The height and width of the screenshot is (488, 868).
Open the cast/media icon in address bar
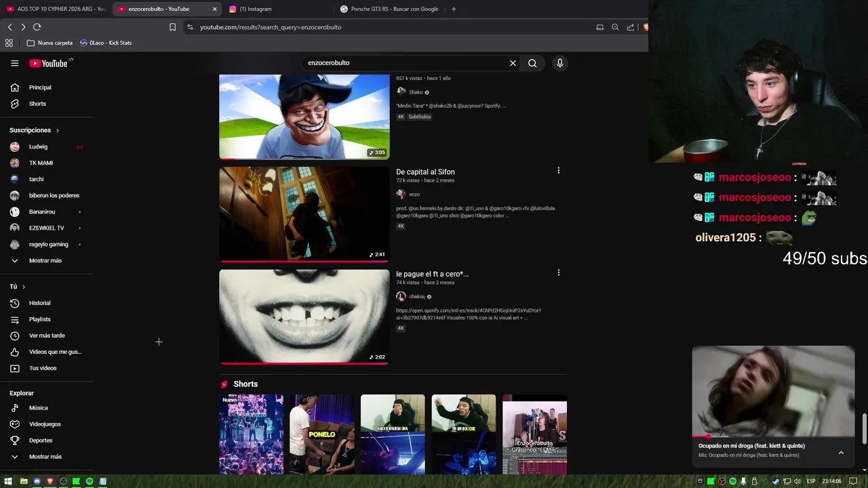pyautogui.click(x=599, y=27)
